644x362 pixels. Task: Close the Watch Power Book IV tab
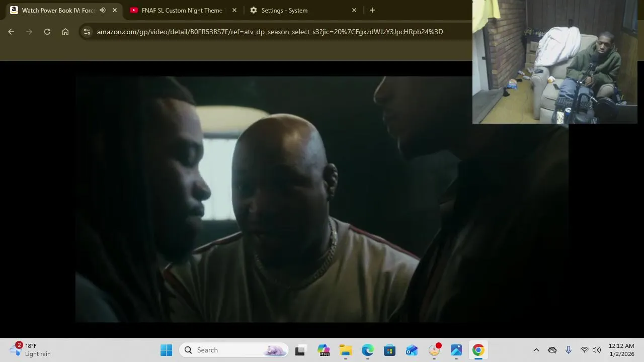click(x=115, y=10)
